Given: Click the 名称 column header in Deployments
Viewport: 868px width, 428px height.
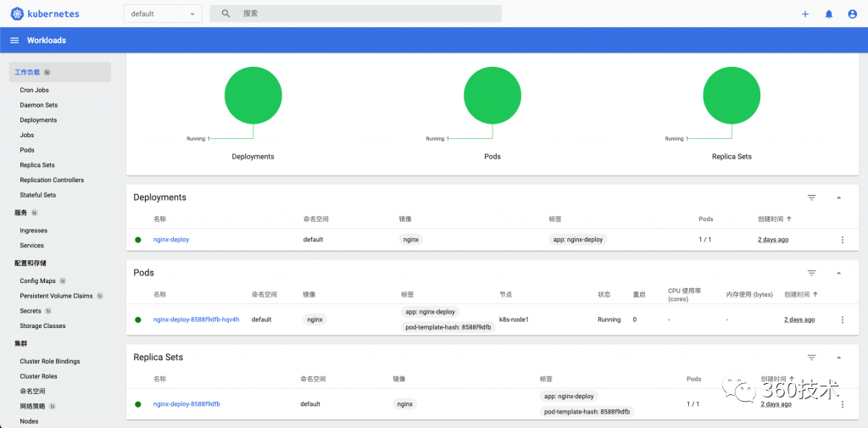Looking at the screenshot, I should pyautogui.click(x=160, y=219).
